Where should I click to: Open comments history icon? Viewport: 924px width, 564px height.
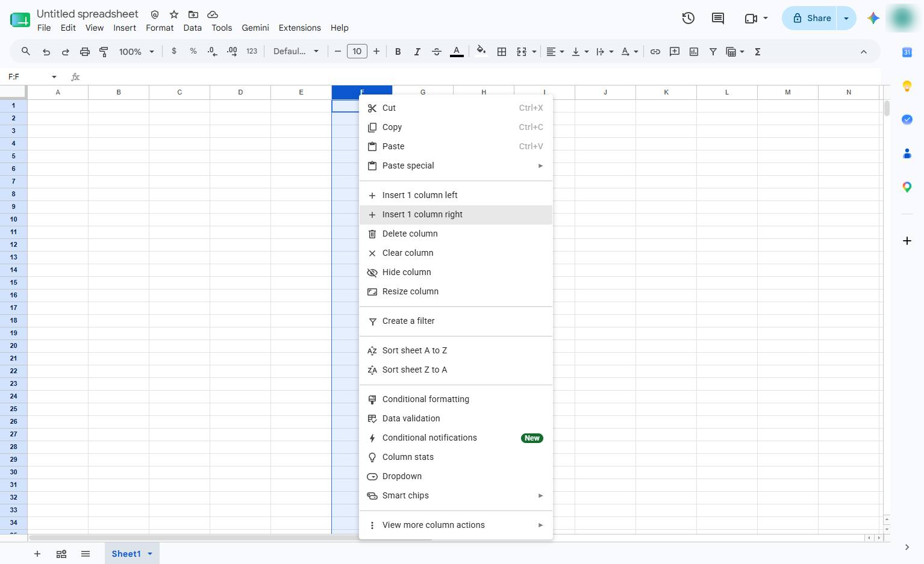tap(718, 18)
